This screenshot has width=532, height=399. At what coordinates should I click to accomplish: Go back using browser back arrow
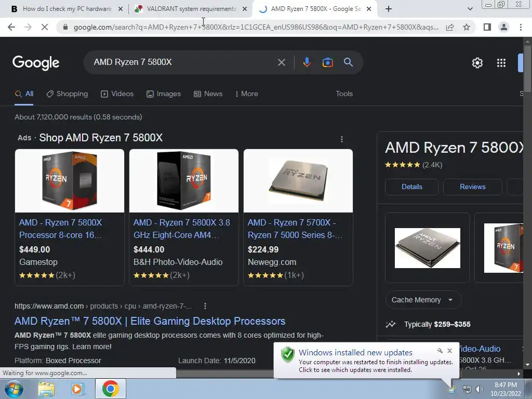coord(11,27)
